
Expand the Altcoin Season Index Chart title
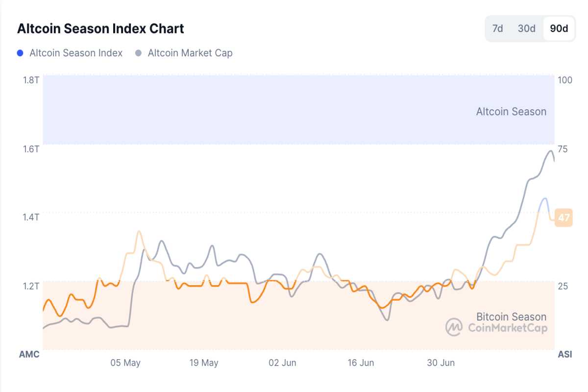100,28
